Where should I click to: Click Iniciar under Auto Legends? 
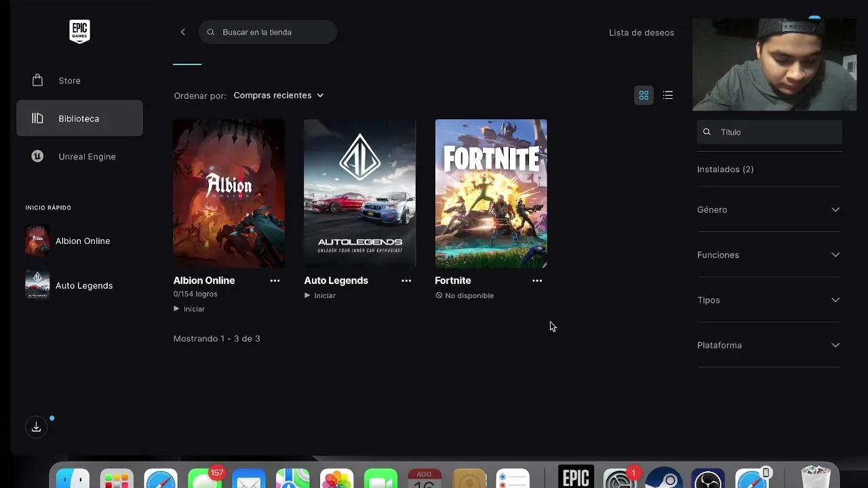(x=320, y=296)
